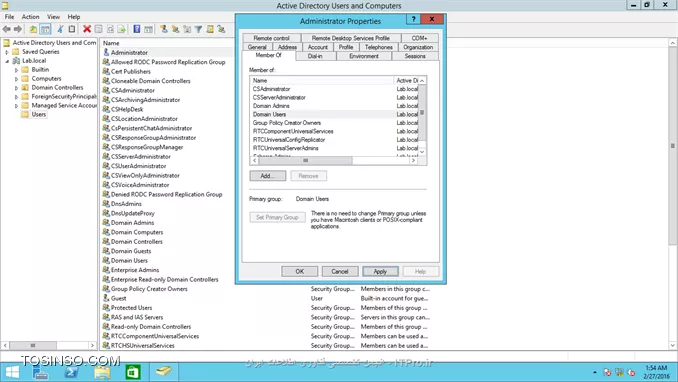Click OK in Administrator Properties
Image resolution: width=678 pixels, height=382 pixels.
tap(299, 271)
